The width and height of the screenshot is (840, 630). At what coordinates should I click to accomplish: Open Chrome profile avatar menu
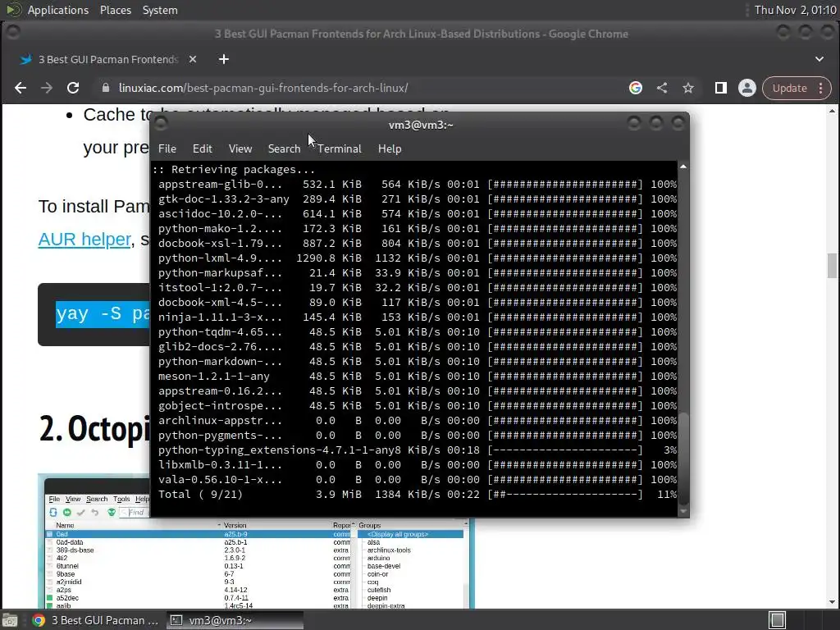pyautogui.click(x=746, y=88)
